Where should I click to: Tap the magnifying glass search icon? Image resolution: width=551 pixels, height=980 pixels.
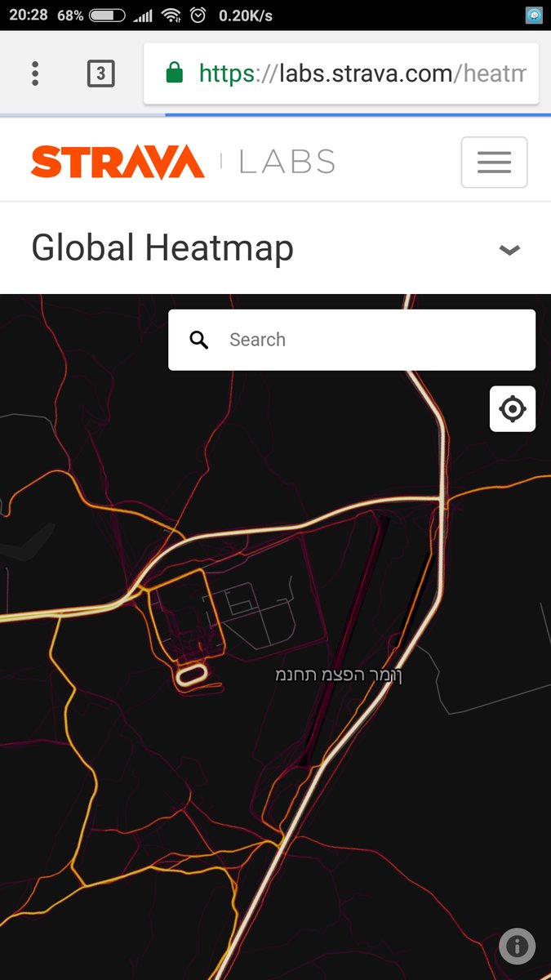(199, 340)
